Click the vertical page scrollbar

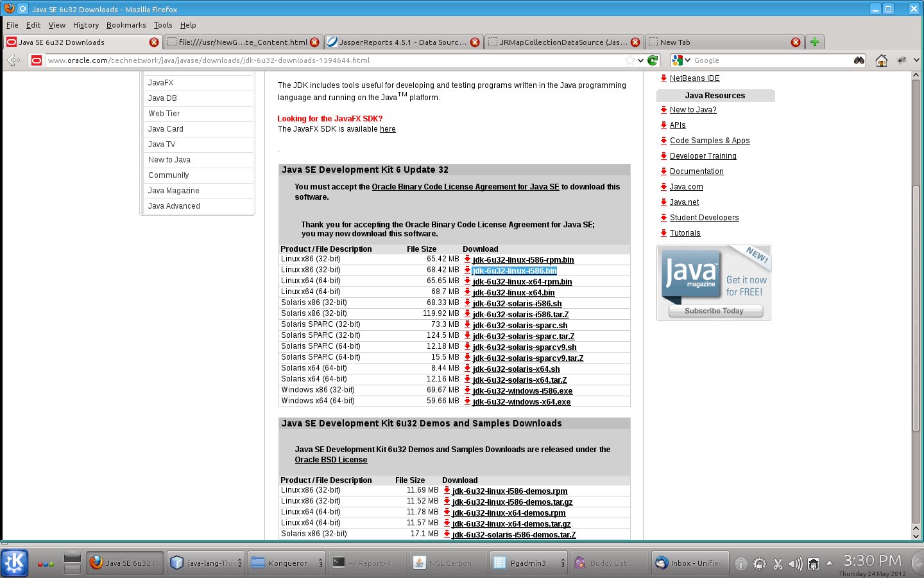point(916,308)
